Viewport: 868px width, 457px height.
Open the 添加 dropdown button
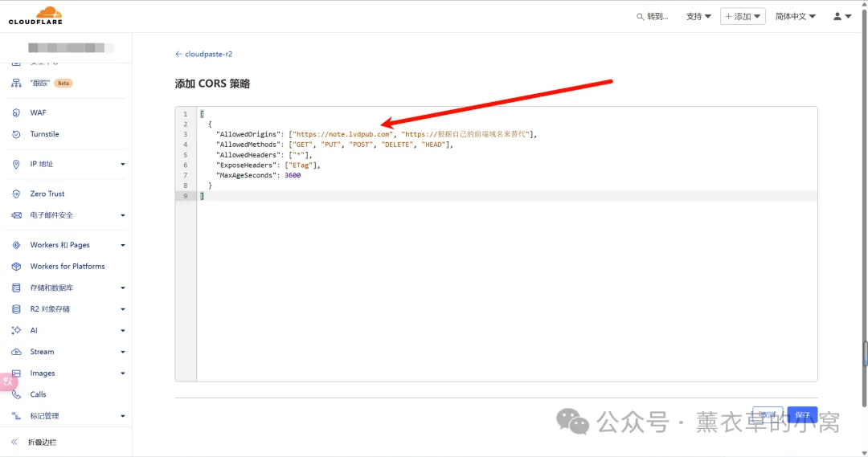pos(743,17)
